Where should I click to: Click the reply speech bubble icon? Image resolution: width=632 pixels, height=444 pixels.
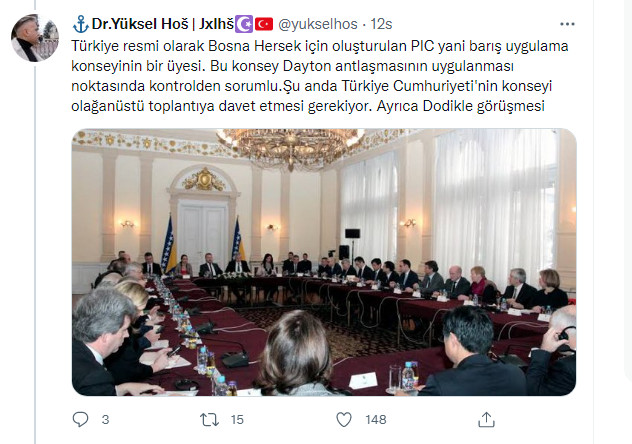80,419
